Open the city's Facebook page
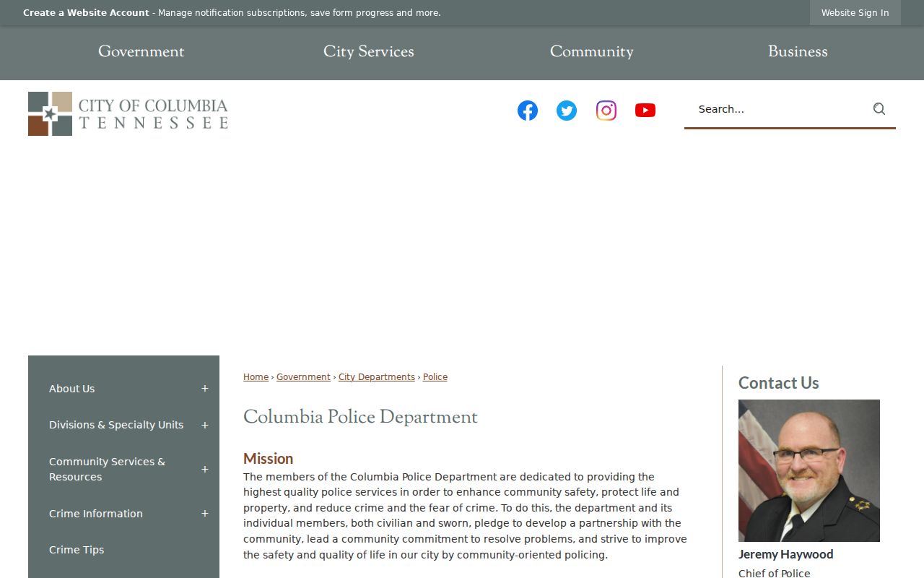This screenshot has width=924, height=578. (528, 111)
